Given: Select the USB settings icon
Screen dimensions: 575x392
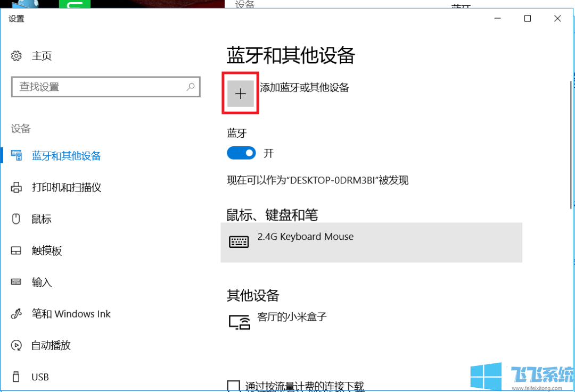Looking at the screenshot, I should coord(16,377).
